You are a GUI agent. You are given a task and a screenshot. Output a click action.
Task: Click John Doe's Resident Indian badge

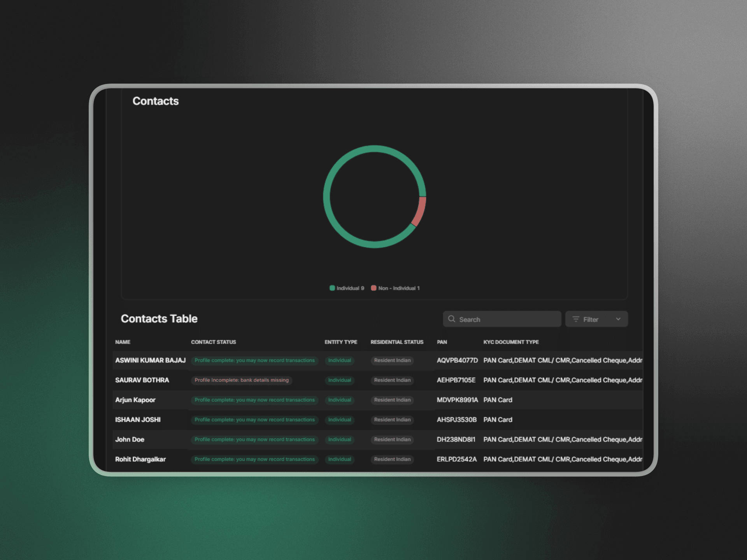[x=392, y=439]
